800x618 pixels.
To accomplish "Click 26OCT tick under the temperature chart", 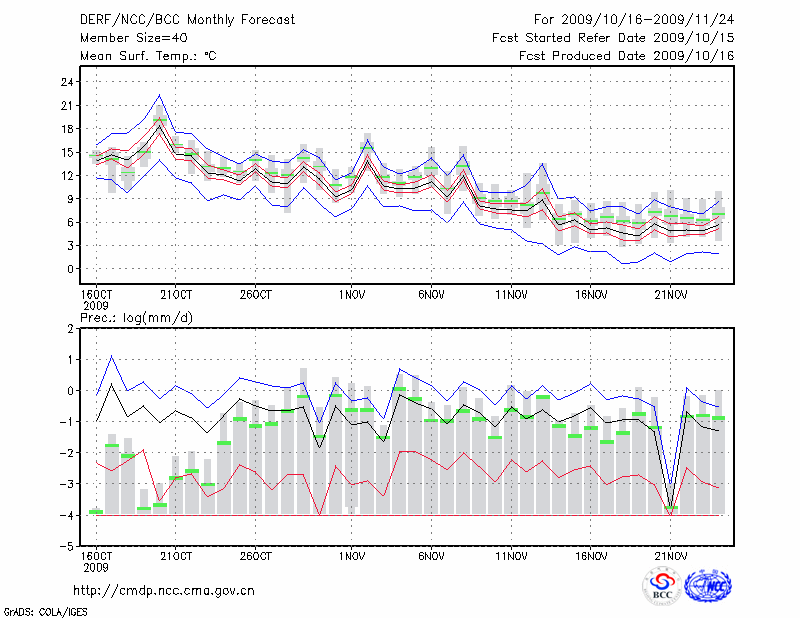I will coord(256,295).
